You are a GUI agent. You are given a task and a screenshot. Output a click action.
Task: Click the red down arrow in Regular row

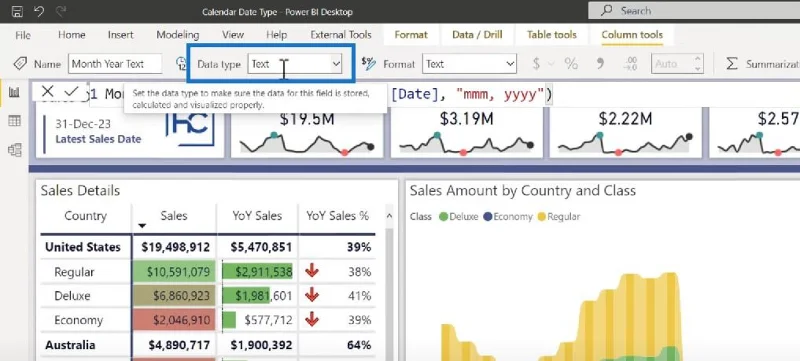tap(312, 271)
